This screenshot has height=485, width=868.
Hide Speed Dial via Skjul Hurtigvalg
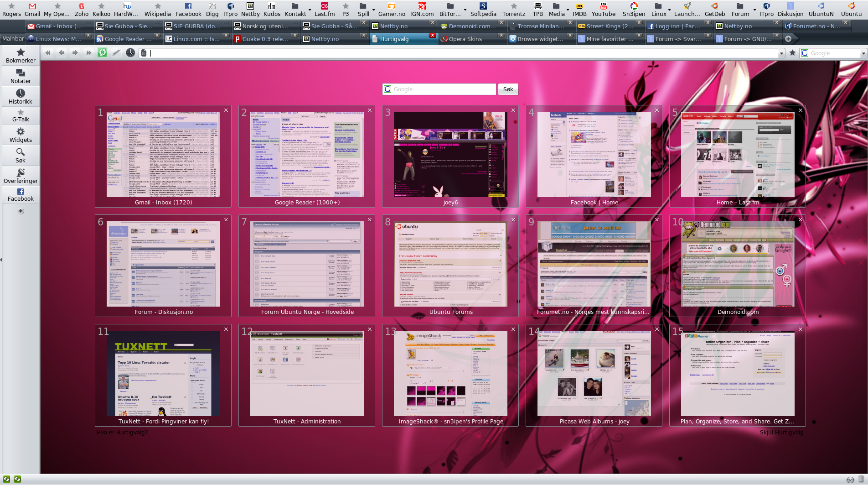coord(781,432)
